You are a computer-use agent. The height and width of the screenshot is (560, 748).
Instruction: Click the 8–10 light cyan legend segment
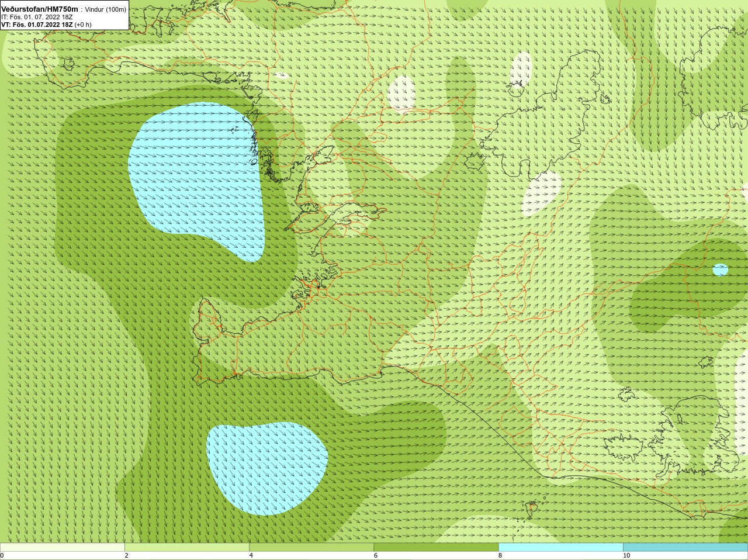tap(560, 547)
